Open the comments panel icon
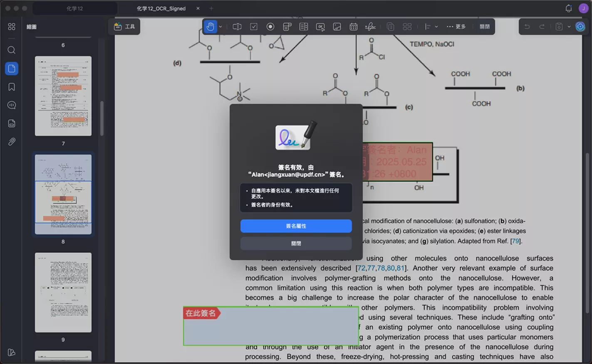The image size is (592, 364). point(12,105)
